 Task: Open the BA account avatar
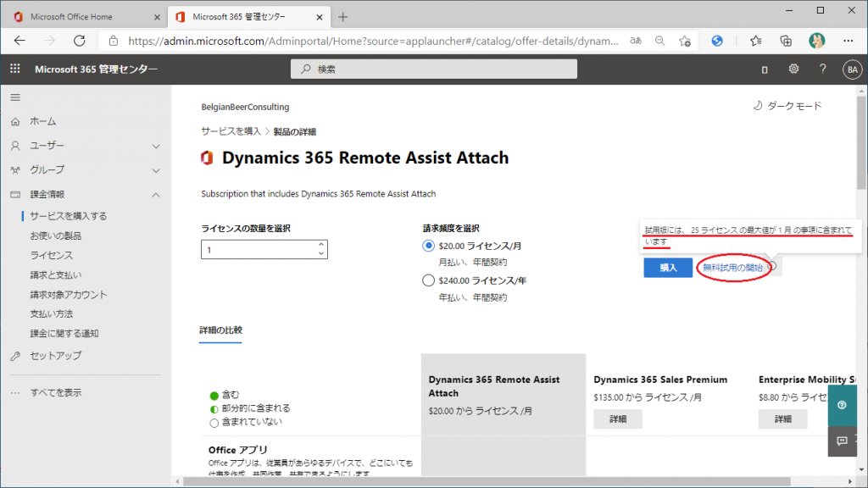852,69
